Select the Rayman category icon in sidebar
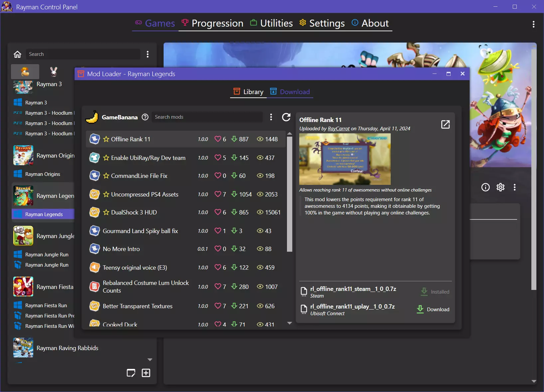Image resolution: width=544 pixels, height=392 pixels. 25,71
